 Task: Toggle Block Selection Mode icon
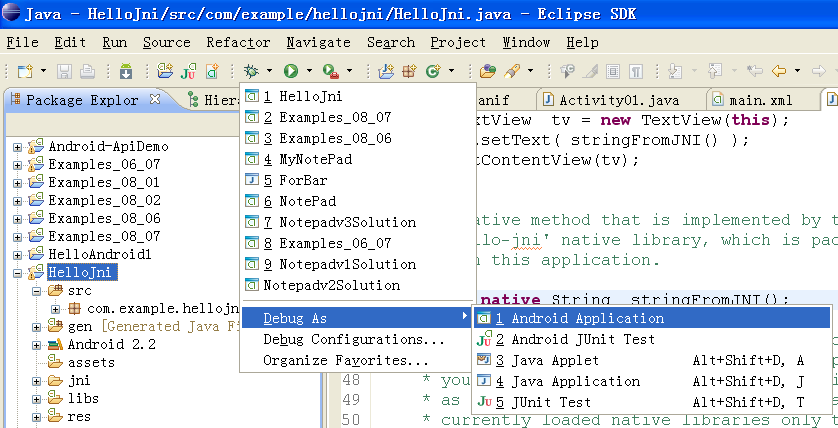pos(613,71)
